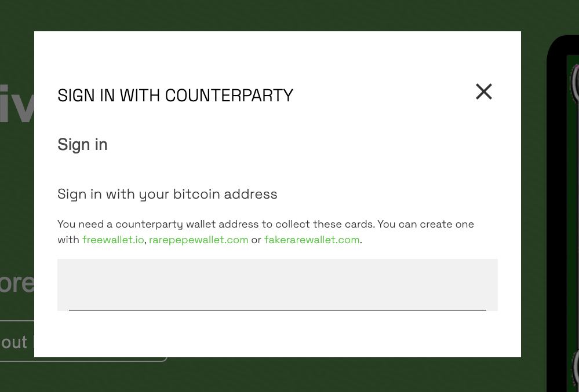Viewport: 579px width, 392px height.
Task: Focus the bitcoin address input field
Action: (x=277, y=285)
